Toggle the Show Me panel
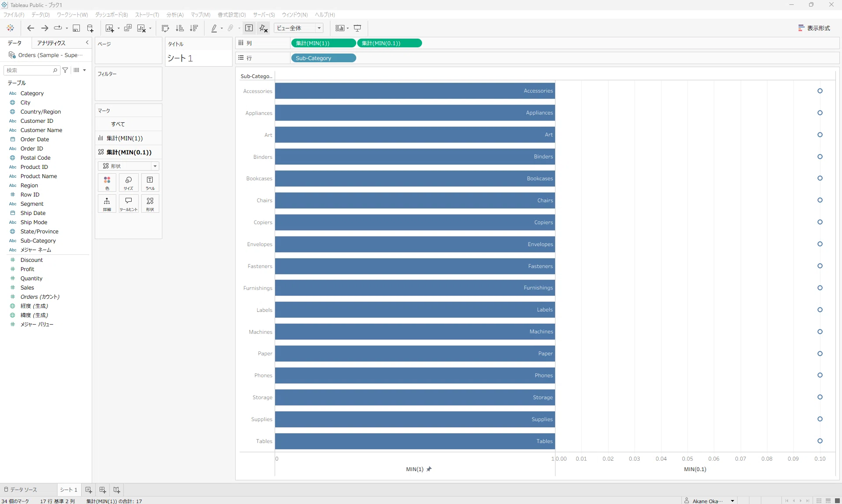842x504 pixels. pos(814,28)
